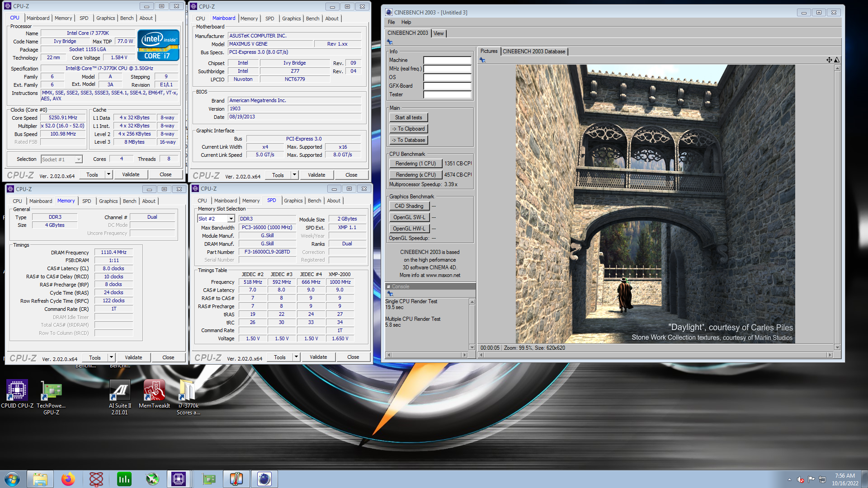This screenshot has width=868, height=488.
Task: Click the pin icon under the Pictures tab
Action: click(x=482, y=60)
